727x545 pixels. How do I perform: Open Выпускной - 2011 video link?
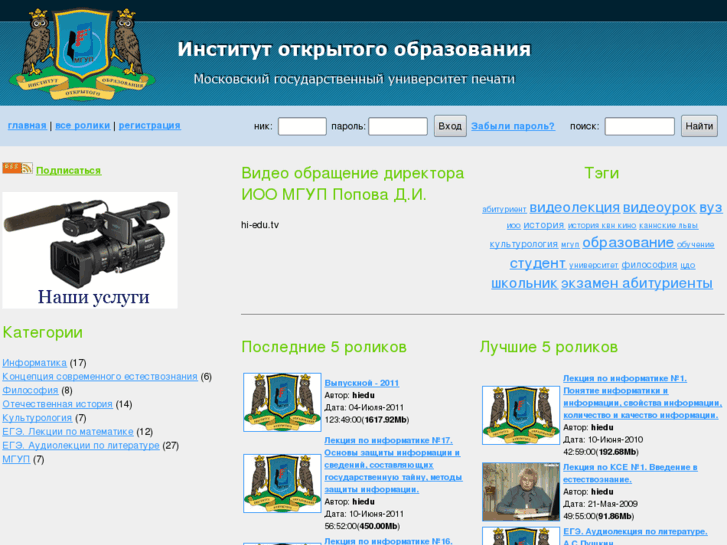pyautogui.click(x=362, y=383)
